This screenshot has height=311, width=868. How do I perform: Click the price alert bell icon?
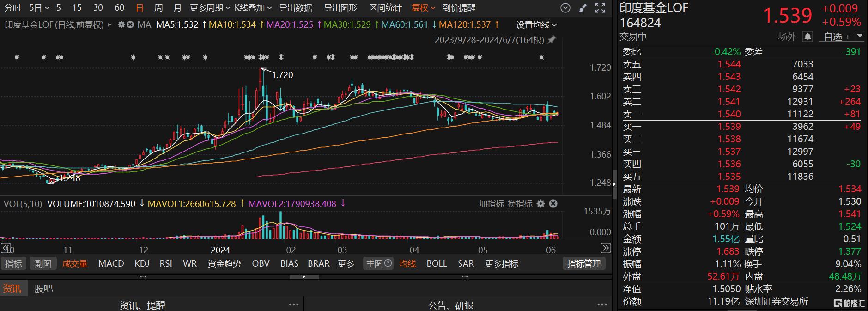tap(807, 36)
